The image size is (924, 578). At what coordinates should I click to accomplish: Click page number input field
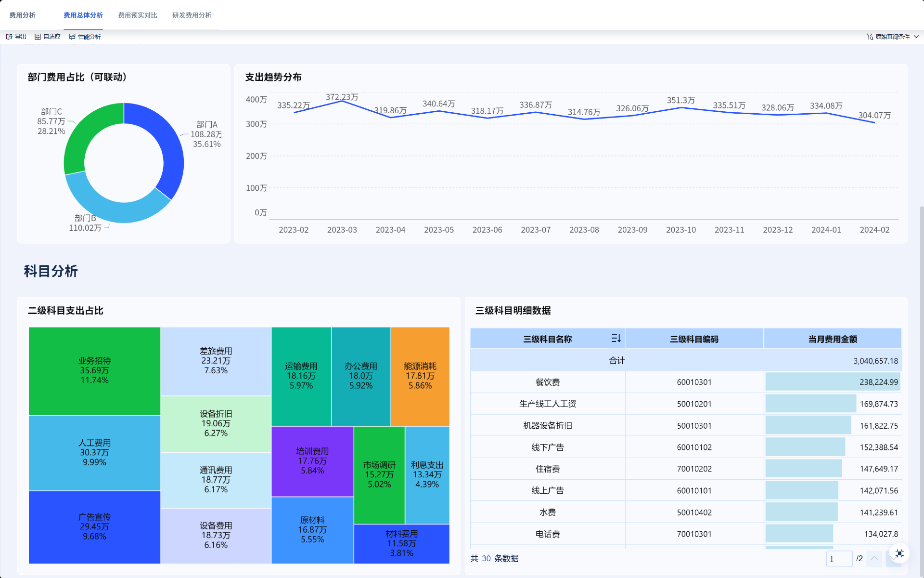point(839,559)
